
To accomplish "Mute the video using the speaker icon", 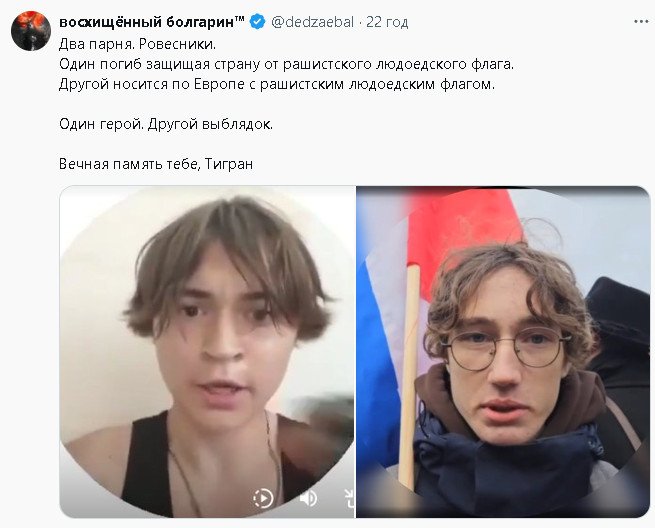I will [x=309, y=498].
